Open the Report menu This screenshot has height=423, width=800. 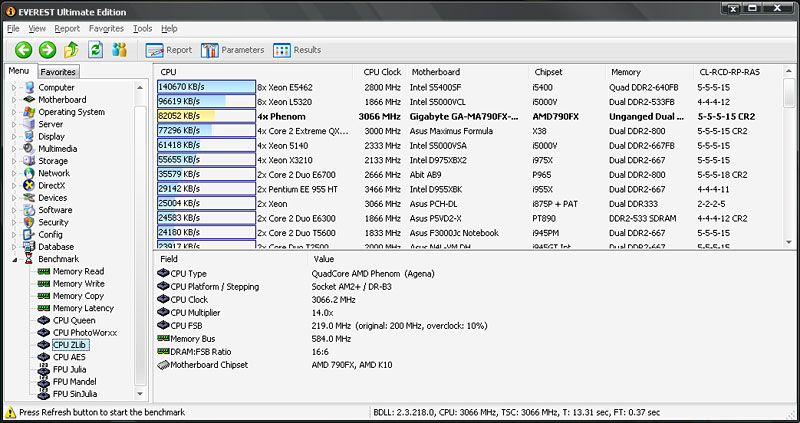tap(67, 29)
